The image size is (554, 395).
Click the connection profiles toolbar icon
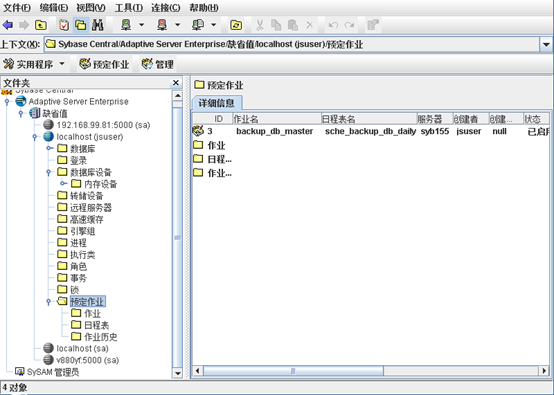click(x=198, y=25)
